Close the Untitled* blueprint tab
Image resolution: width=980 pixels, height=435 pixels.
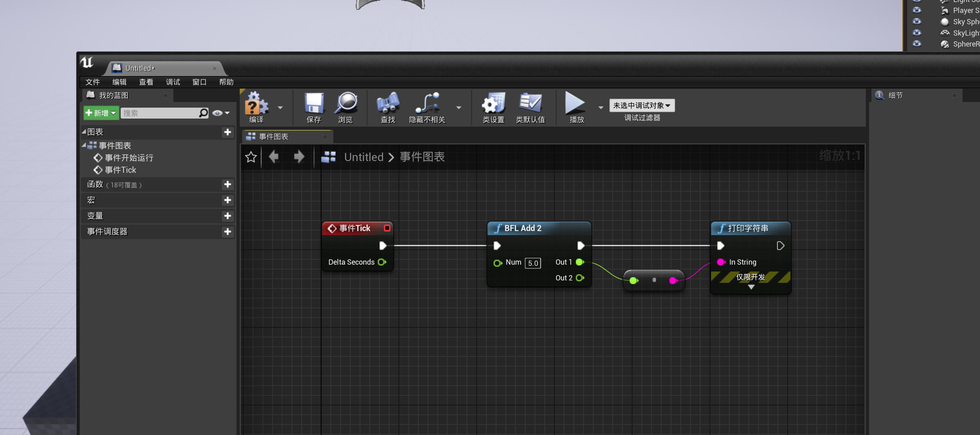[x=215, y=68]
